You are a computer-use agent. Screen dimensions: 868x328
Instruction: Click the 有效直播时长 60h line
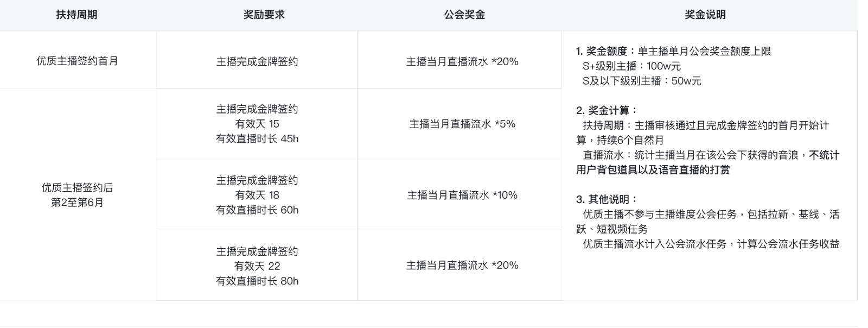[x=257, y=210]
